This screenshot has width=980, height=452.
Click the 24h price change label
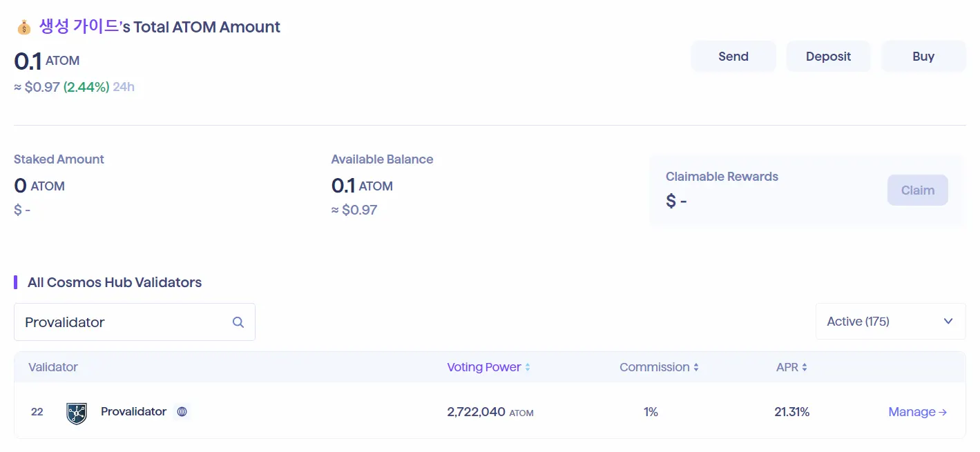tap(124, 88)
